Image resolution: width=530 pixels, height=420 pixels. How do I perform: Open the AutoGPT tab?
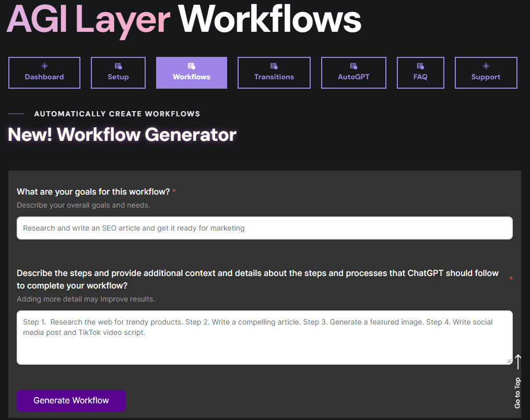(354, 73)
